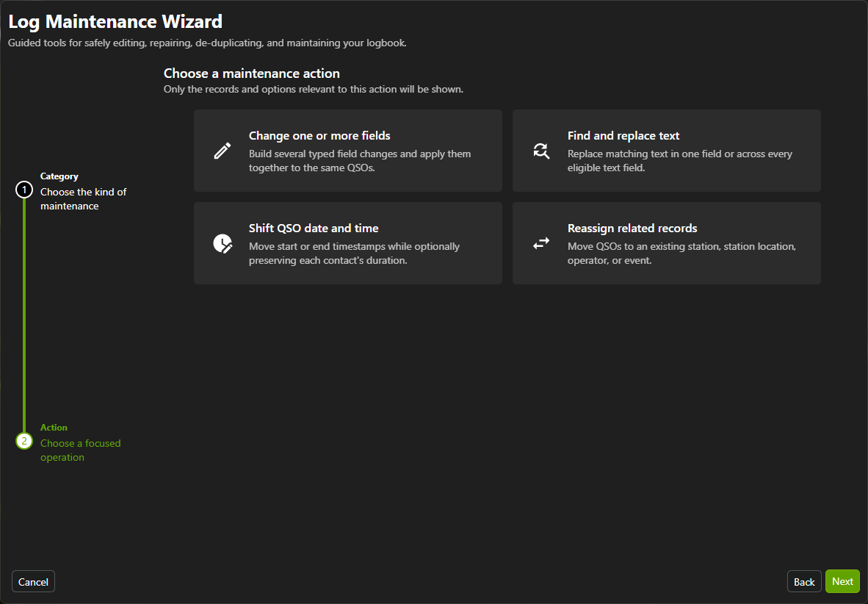Click 'Move start or end timestamps' description
This screenshot has width=868, height=604.
point(354,254)
